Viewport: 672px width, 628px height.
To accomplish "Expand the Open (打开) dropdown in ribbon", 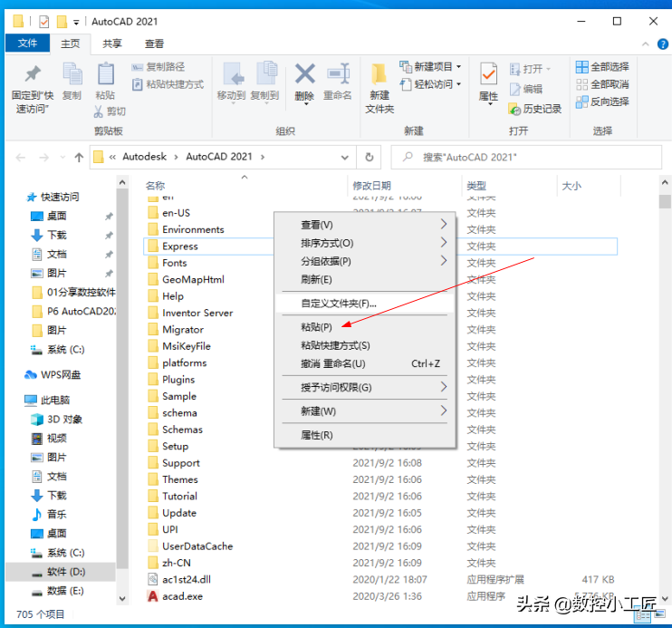I will point(548,69).
